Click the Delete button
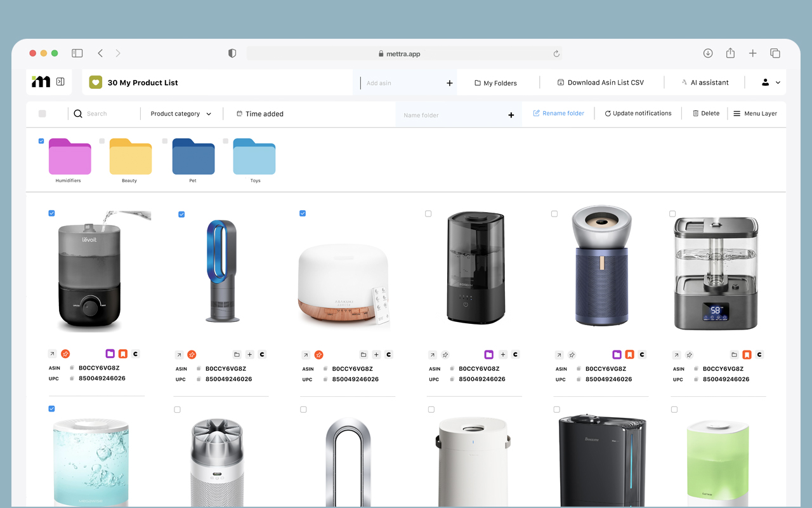812x508 pixels. [x=706, y=114]
